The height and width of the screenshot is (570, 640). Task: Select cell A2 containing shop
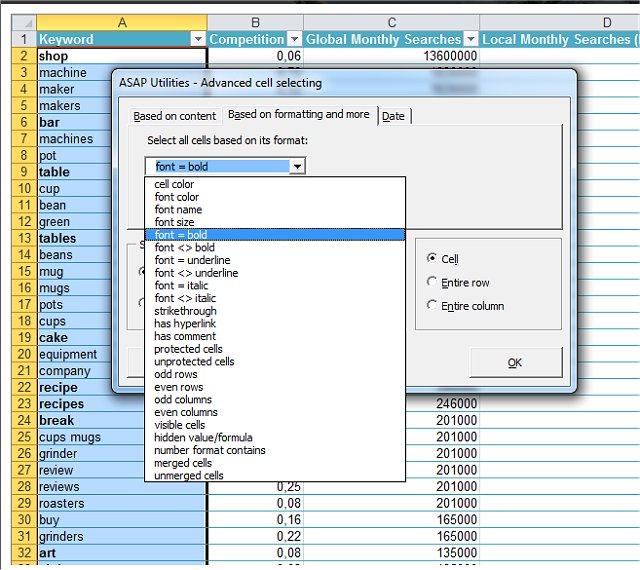120,57
